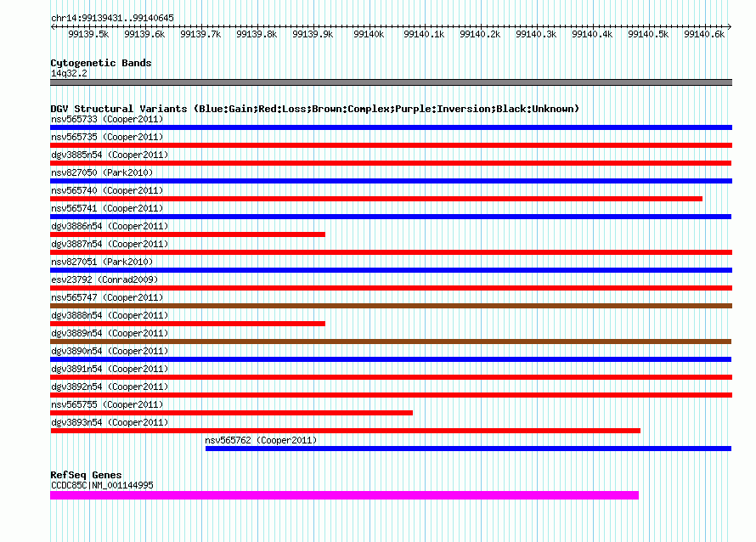Click the blue bar under nsv827051
The image size is (756, 542).
391,270
